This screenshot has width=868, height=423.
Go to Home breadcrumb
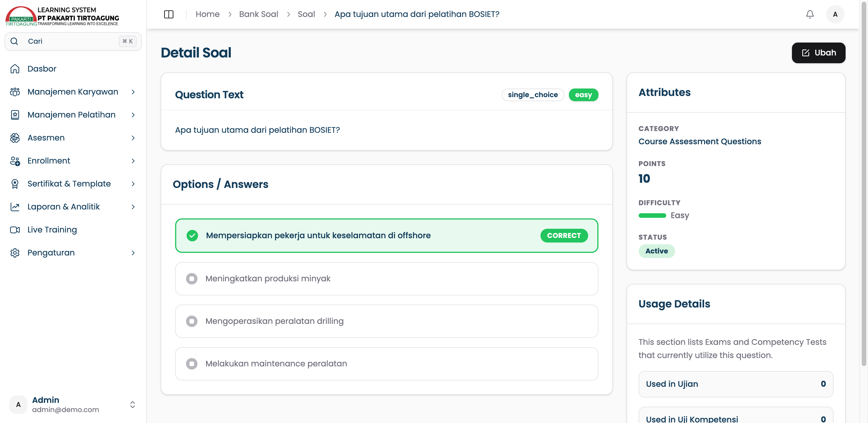[x=208, y=14]
